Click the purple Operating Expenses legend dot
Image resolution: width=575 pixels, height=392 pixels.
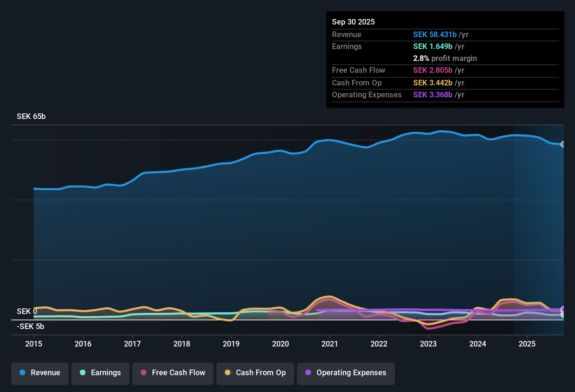tap(308, 373)
